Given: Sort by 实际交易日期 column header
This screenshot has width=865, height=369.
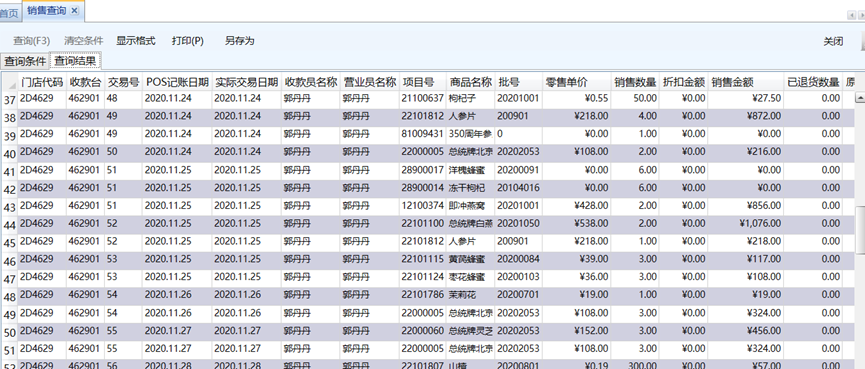Looking at the screenshot, I should [247, 83].
